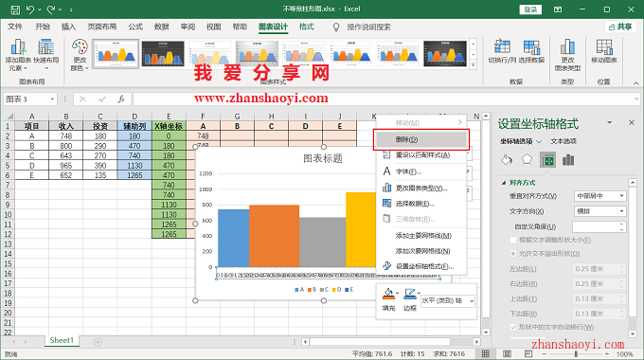Click Insert Function fx icon

point(121,99)
